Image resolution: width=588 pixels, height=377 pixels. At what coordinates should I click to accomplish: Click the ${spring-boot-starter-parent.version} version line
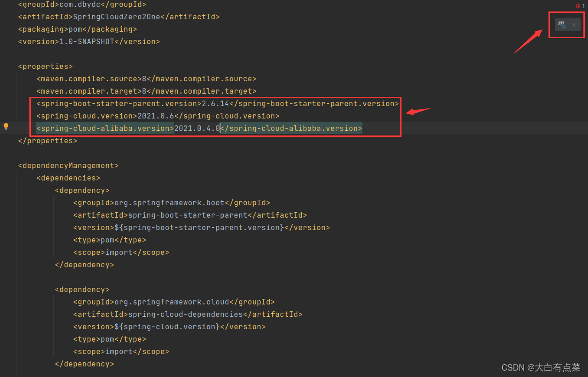(202, 228)
